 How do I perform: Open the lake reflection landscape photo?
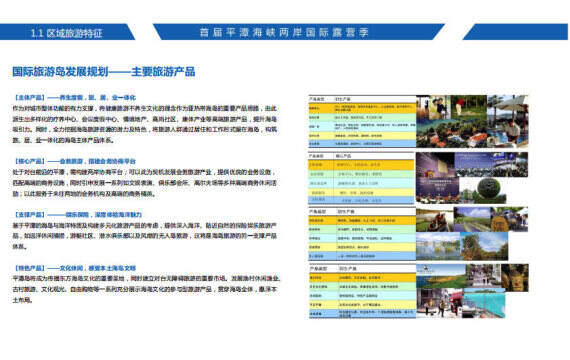click(438, 246)
